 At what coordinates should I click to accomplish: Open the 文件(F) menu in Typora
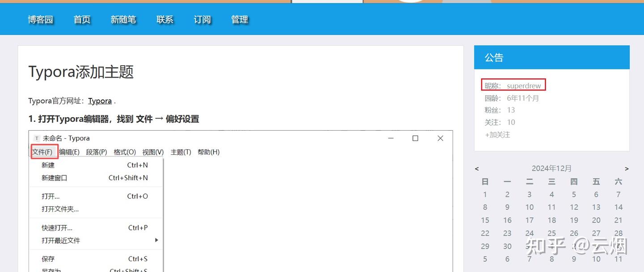[x=44, y=152]
